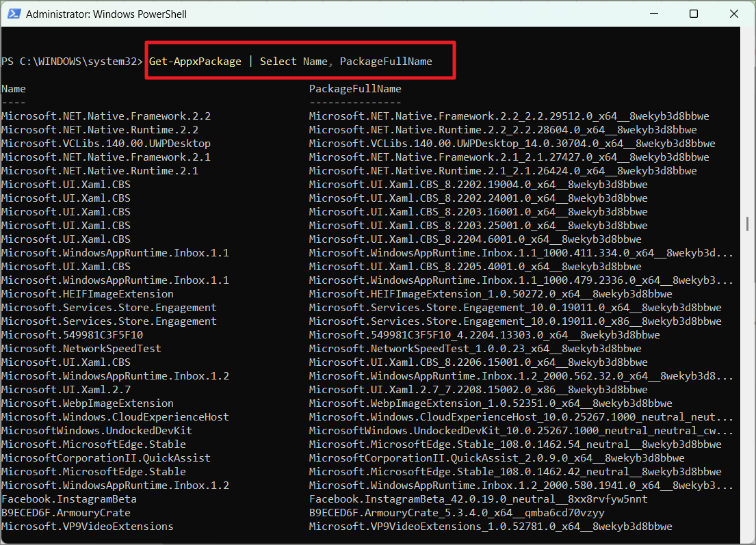756x545 pixels.
Task: Close the PowerShell window
Action: pos(734,14)
